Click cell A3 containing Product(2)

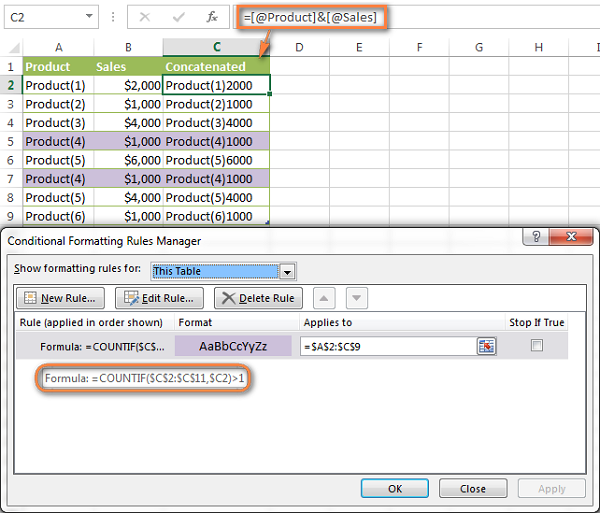click(59, 104)
